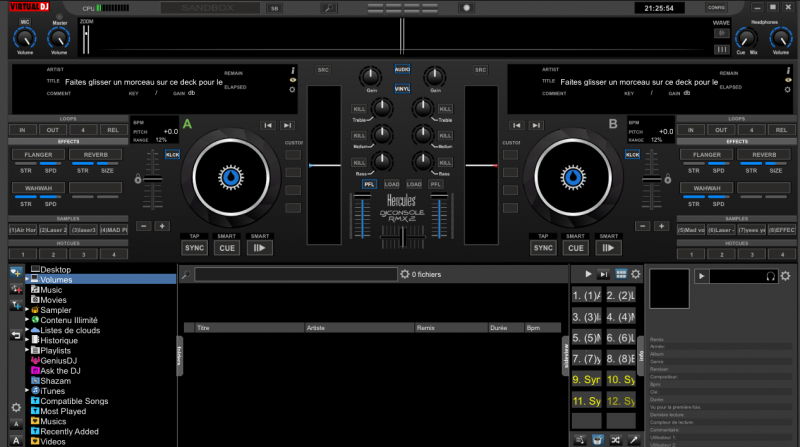This screenshot has width=800, height=447.
Task: Collapse the folders panel handle
Action: click(x=180, y=356)
